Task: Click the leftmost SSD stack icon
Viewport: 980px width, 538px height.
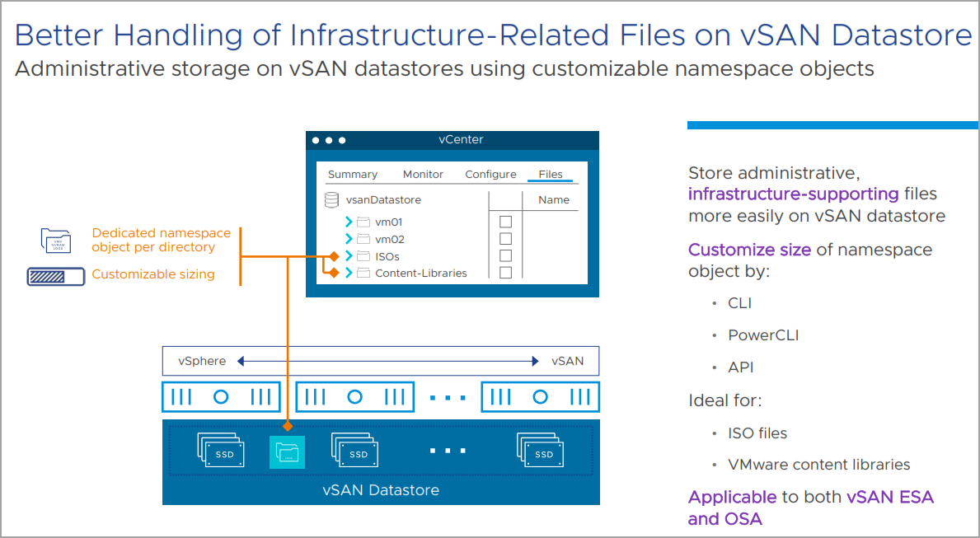Action: (x=221, y=450)
